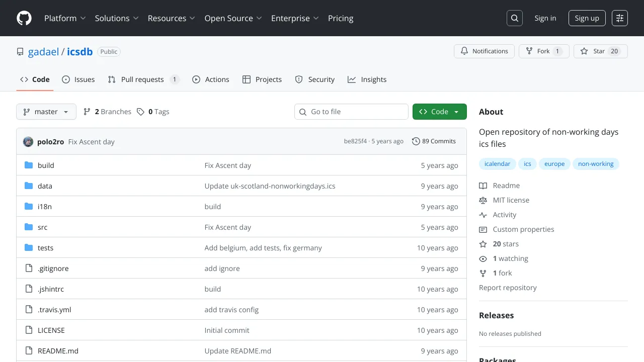
Task: Open the Releases heading link
Action: click(x=497, y=315)
